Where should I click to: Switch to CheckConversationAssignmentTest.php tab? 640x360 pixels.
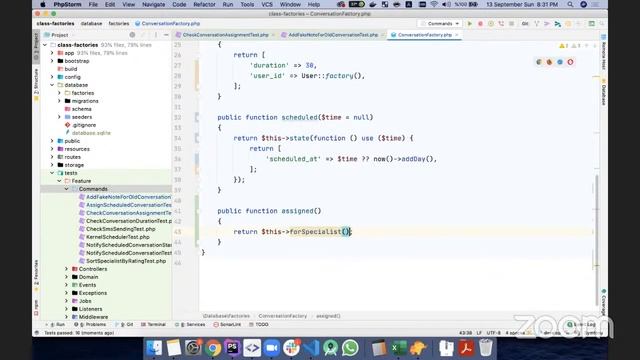coord(225,35)
